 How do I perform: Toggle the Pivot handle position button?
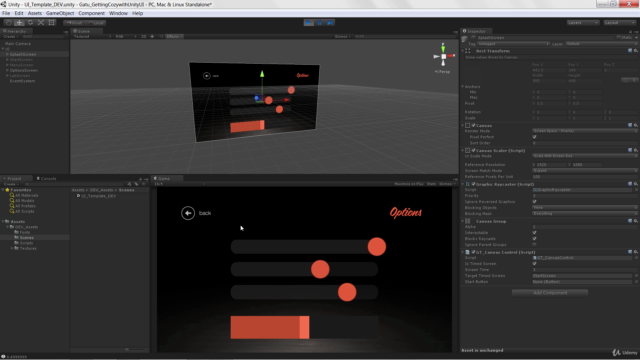point(74,23)
